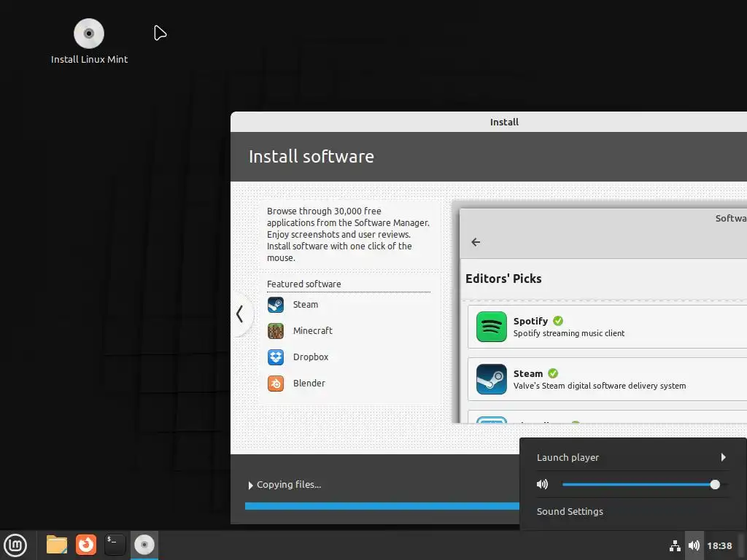The height and width of the screenshot is (560, 747).
Task: Click the back arrow in Software Manager preview
Action: click(x=476, y=242)
